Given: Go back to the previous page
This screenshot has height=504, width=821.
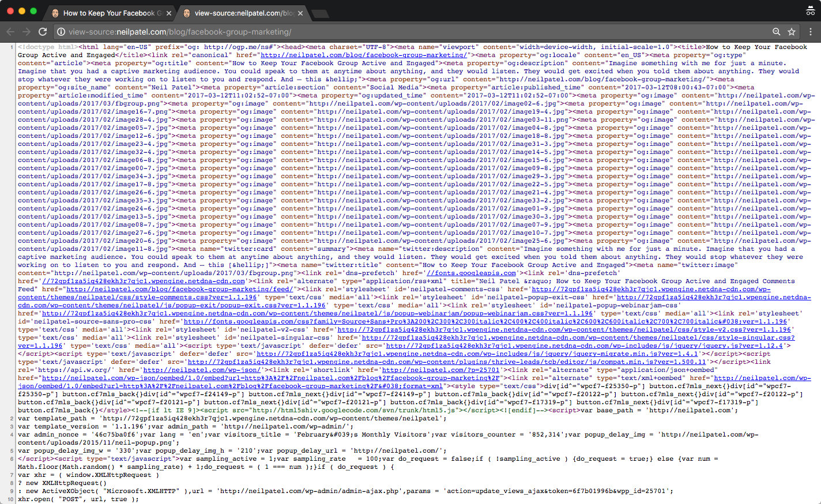Looking at the screenshot, I should 10,32.
